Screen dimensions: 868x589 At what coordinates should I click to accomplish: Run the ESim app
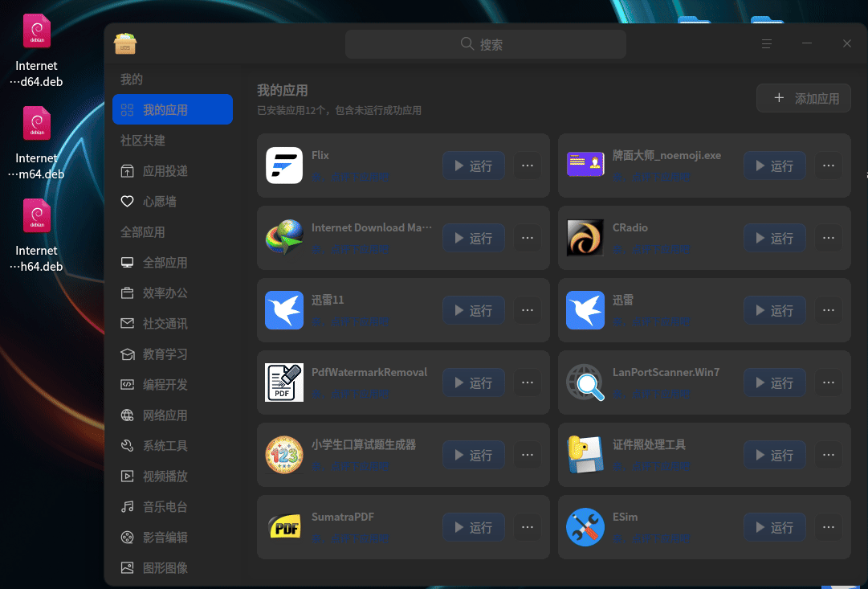pos(774,527)
